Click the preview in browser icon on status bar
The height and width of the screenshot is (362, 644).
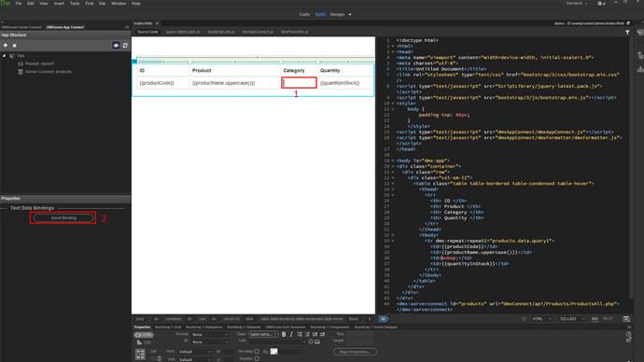tap(626, 319)
